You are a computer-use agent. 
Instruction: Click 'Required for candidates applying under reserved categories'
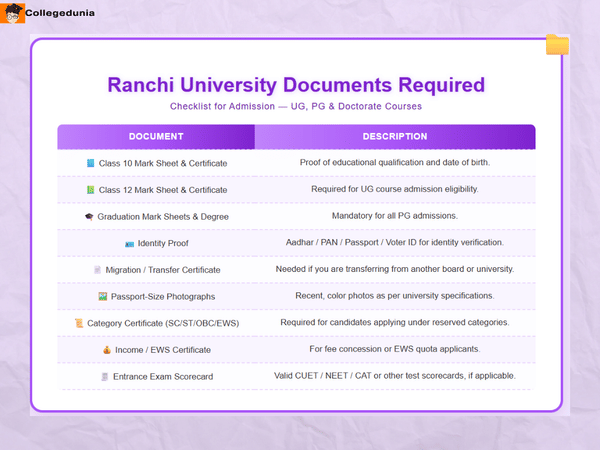(x=395, y=322)
